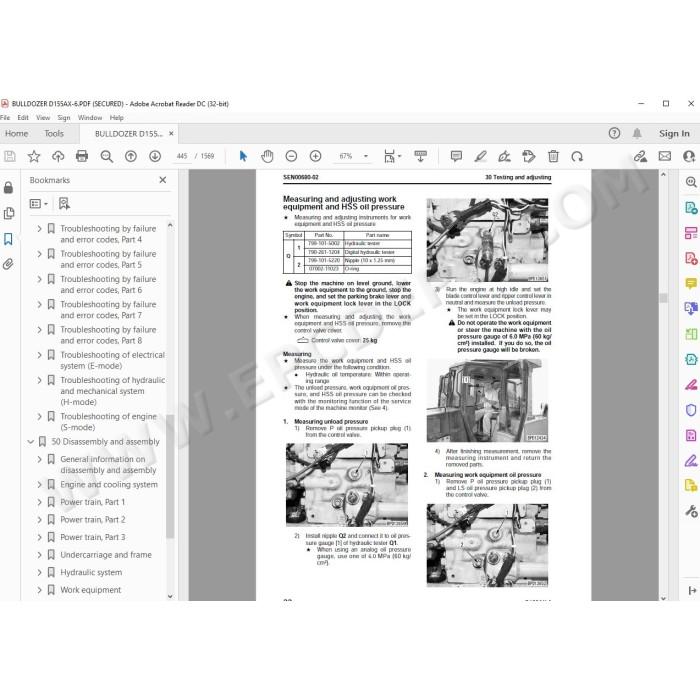The height and width of the screenshot is (700, 700).
Task: Open the bookmarks options dropdown
Action: coord(38,204)
